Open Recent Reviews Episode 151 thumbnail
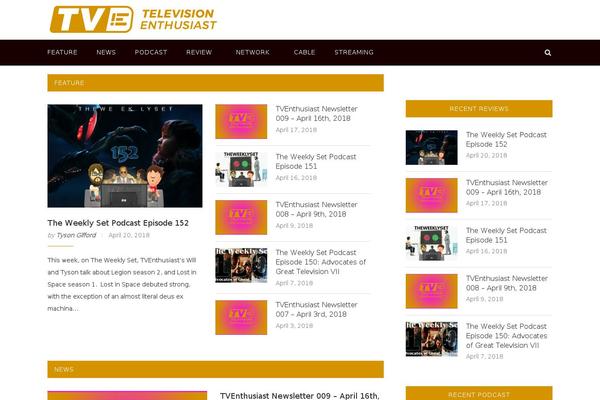 click(432, 243)
